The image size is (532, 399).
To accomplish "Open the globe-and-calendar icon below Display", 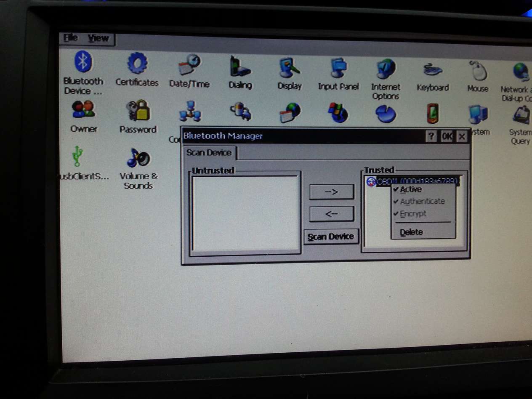I will tap(290, 112).
